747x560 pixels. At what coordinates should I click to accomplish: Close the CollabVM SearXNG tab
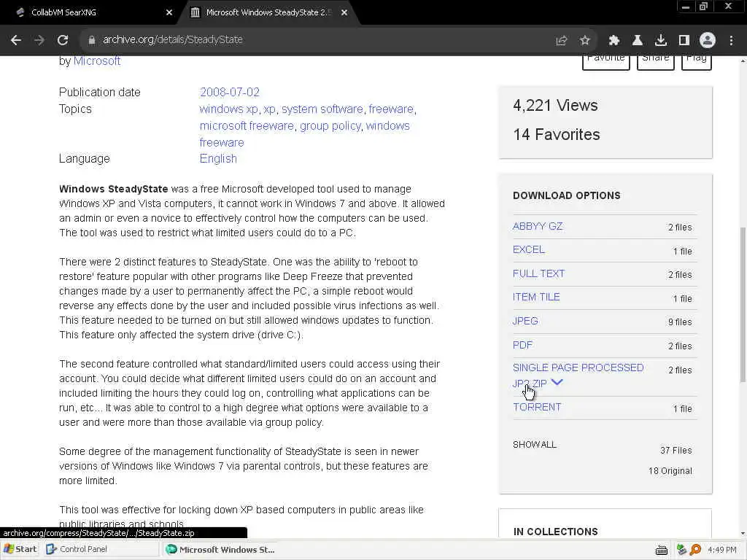tap(169, 12)
